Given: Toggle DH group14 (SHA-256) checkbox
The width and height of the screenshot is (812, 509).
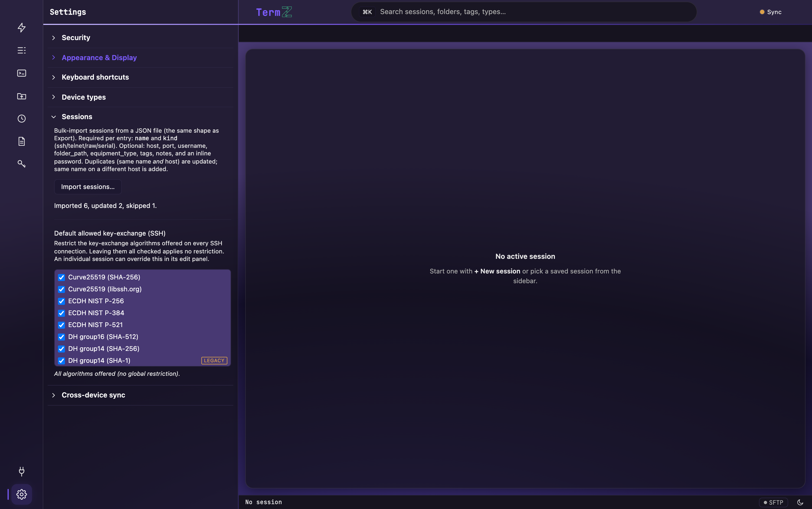Looking at the screenshot, I should tap(61, 349).
